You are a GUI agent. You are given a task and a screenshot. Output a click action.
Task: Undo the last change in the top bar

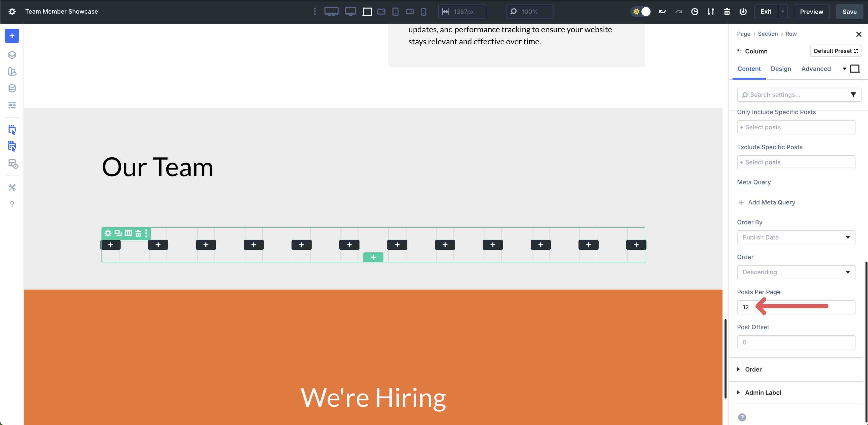coord(662,11)
